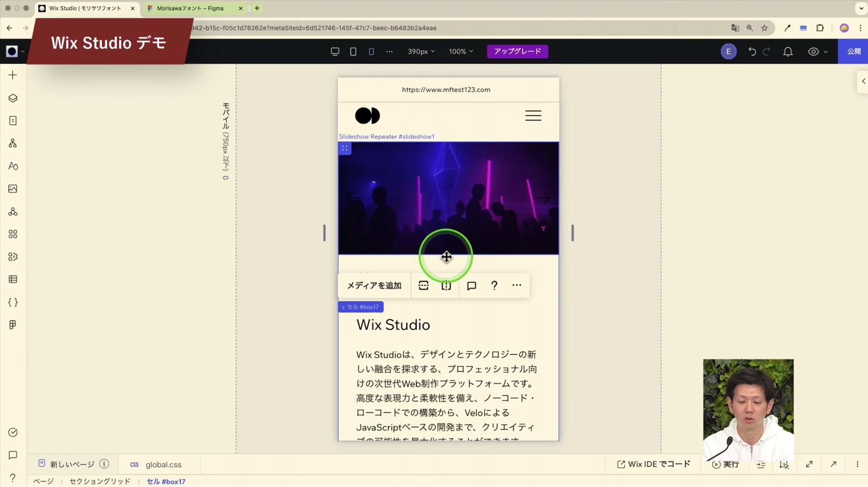Select ページ in the breadcrumb
Screen dimensions: 868x487
[43, 482]
